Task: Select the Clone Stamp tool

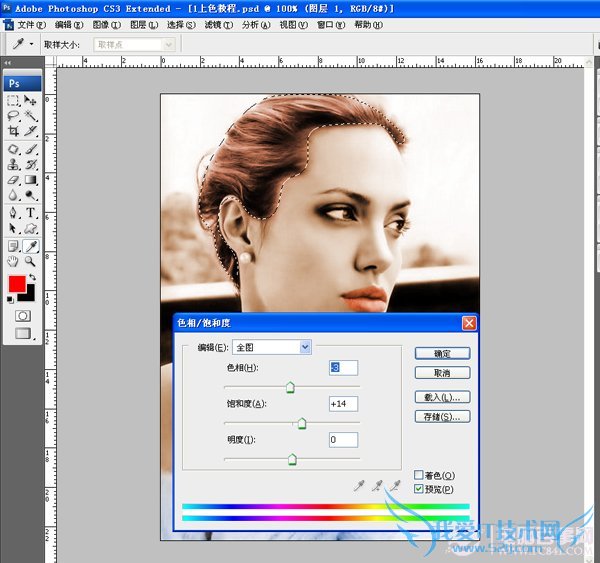Action: coord(13,164)
